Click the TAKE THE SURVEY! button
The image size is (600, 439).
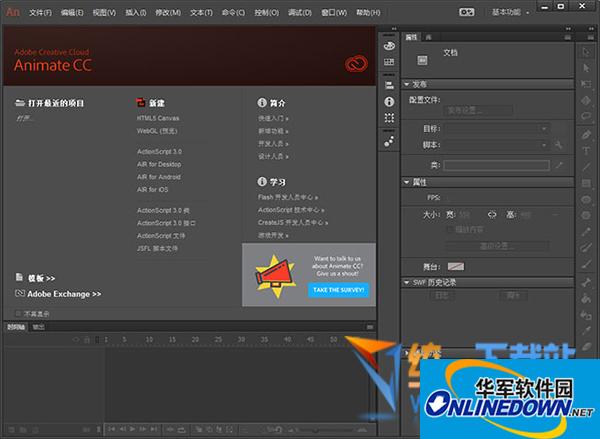(x=338, y=290)
